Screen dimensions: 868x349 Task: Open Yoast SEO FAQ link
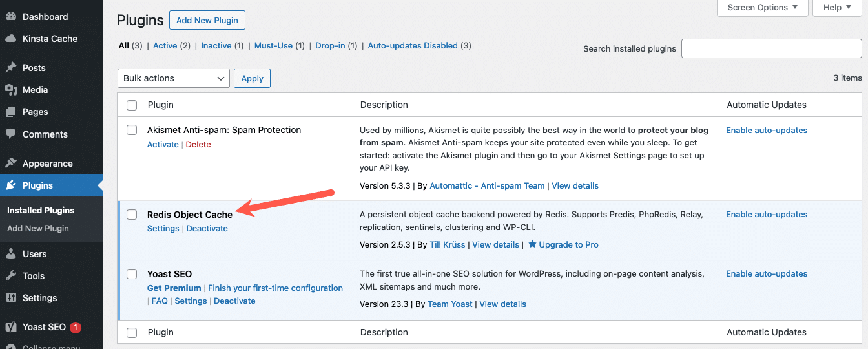pos(160,301)
